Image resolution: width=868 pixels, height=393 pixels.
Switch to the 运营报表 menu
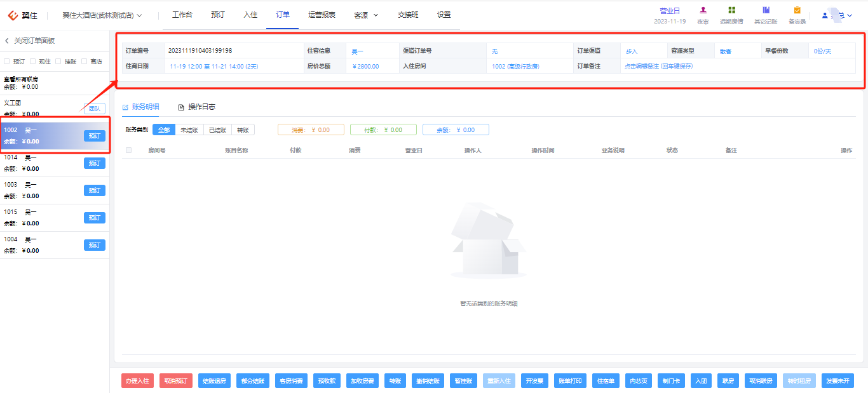point(322,15)
